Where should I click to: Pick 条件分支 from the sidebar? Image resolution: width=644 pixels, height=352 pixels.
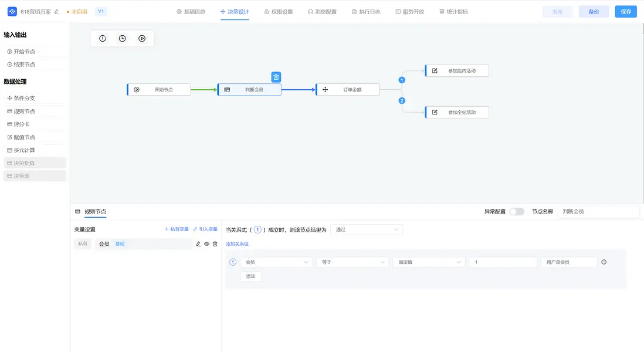[x=35, y=98]
